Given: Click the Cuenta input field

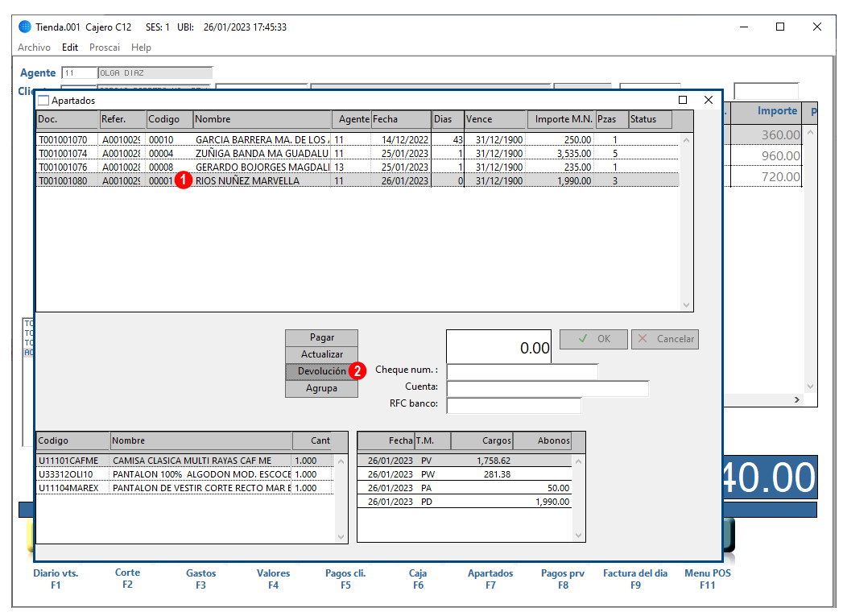Looking at the screenshot, I should [548, 388].
